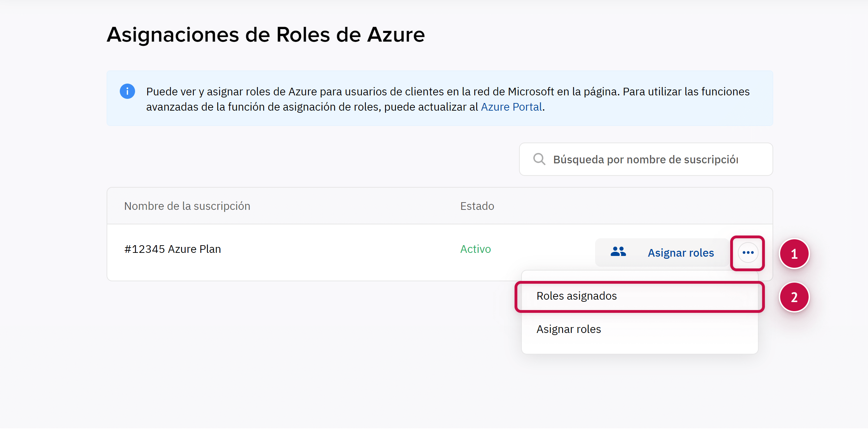Click the blue info icon in the banner
868x437 pixels.
pos(127,92)
